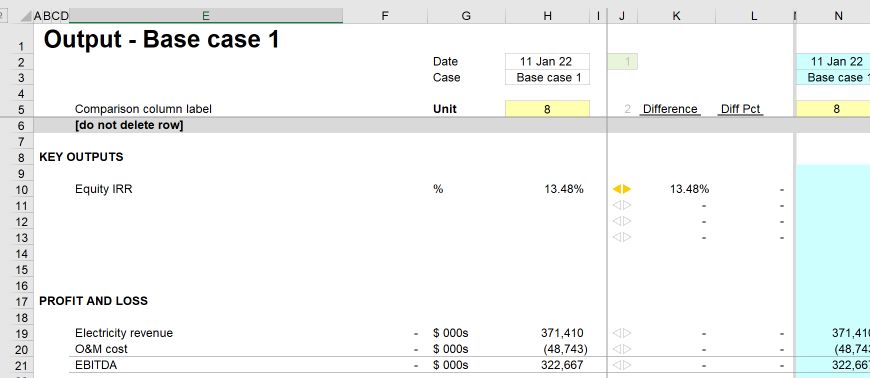Click the Electricity revenue label
This screenshot has height=378, width=870.
(x=124, y=333)
